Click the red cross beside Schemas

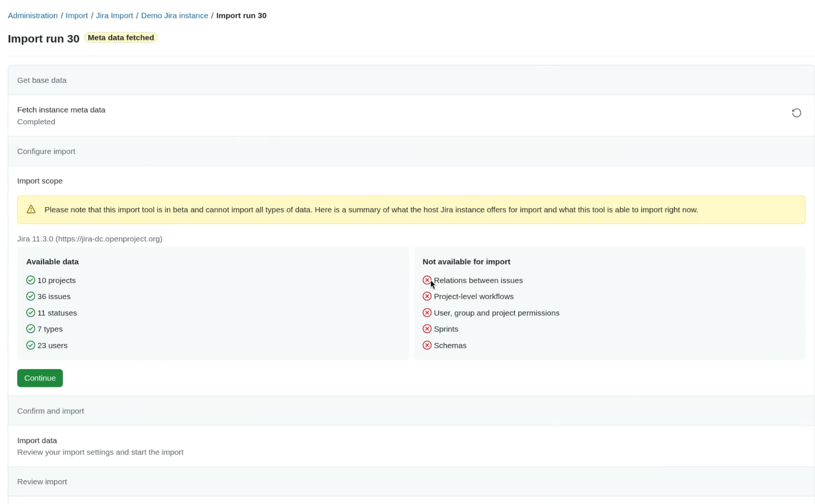pos(427,345)
